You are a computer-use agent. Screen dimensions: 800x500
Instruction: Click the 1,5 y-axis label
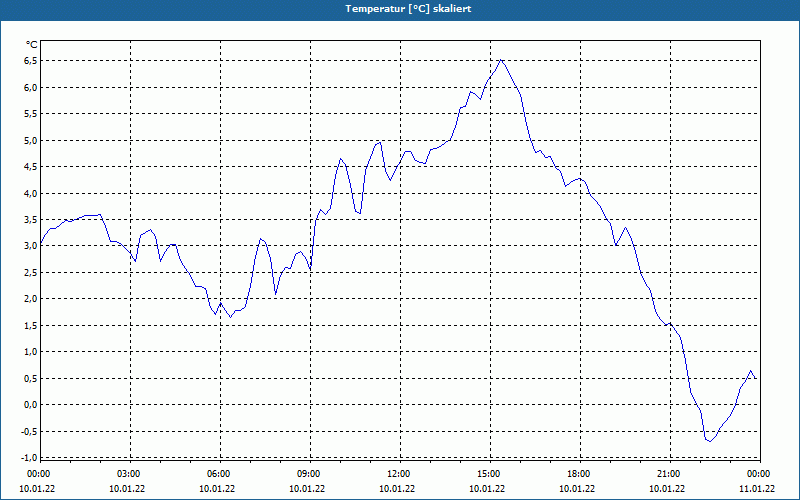point(31,326)
